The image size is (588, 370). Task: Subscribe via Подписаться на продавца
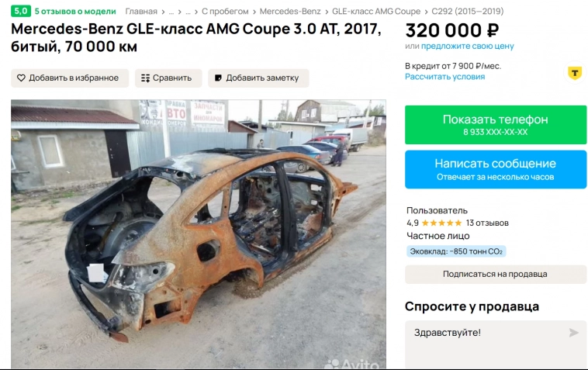(x=496, y=274)
